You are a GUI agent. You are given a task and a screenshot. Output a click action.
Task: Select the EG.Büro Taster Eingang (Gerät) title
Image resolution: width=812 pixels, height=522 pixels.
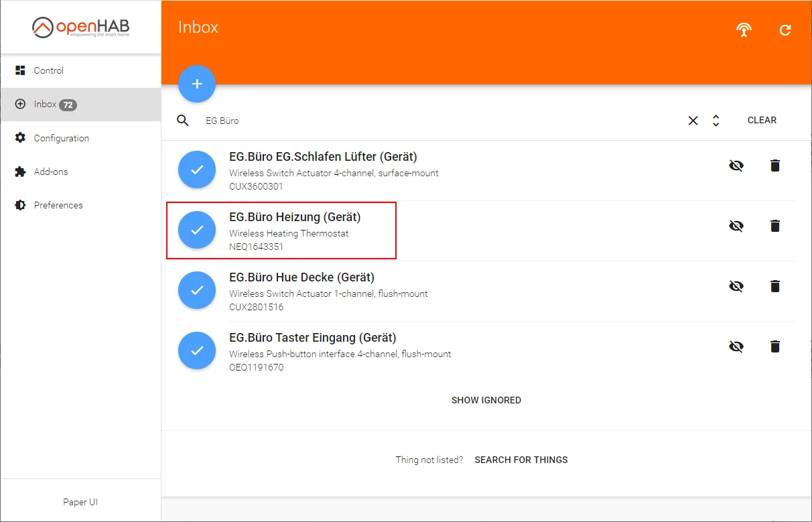click(x=312, y=338)
